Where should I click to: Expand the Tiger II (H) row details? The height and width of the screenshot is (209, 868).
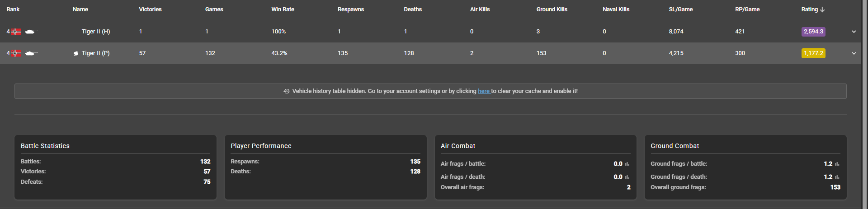854,32
